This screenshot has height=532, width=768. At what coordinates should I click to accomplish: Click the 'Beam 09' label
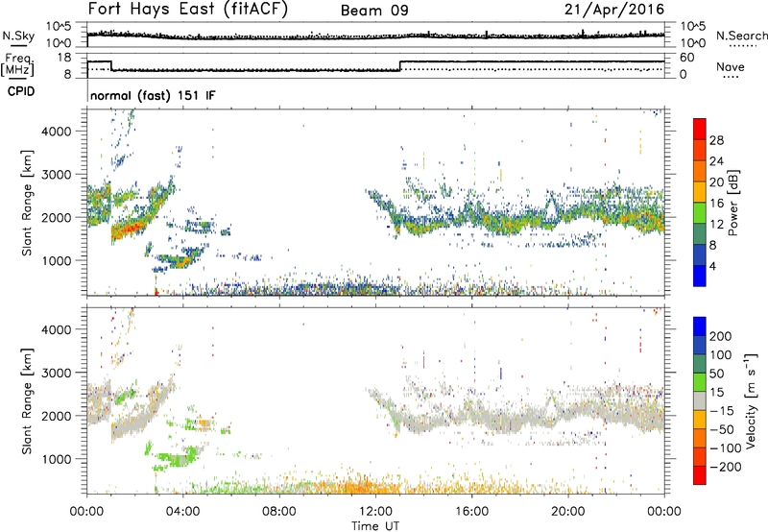click(x=374, y=11)
